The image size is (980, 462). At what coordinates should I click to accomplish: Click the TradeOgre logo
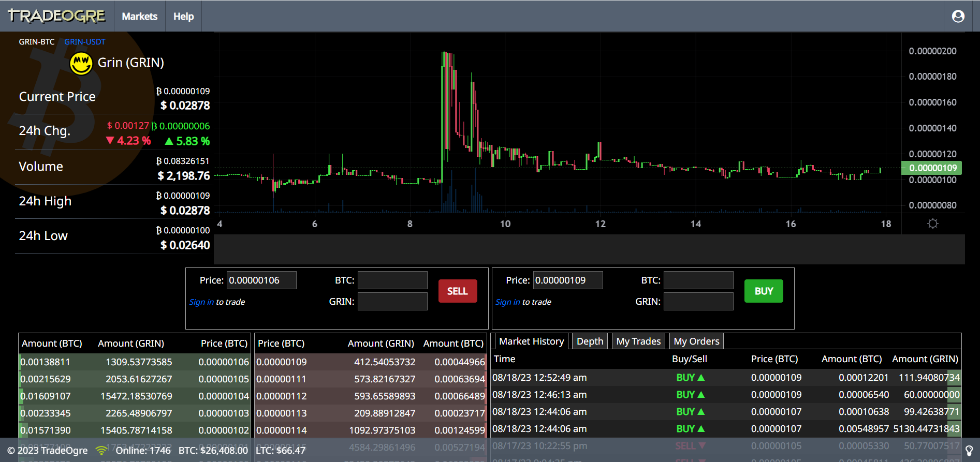click(56, 16)
